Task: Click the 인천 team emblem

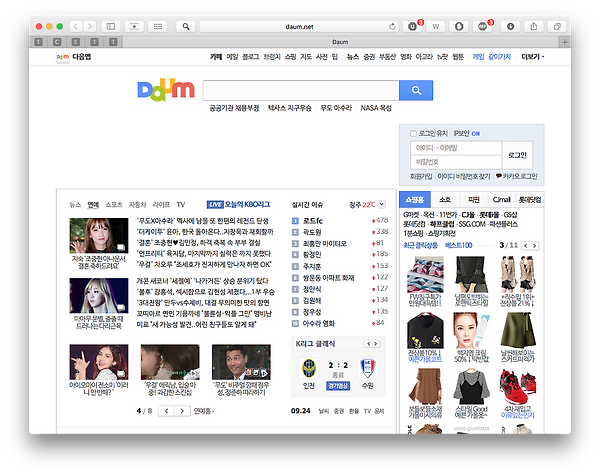Action: [309, 368]
